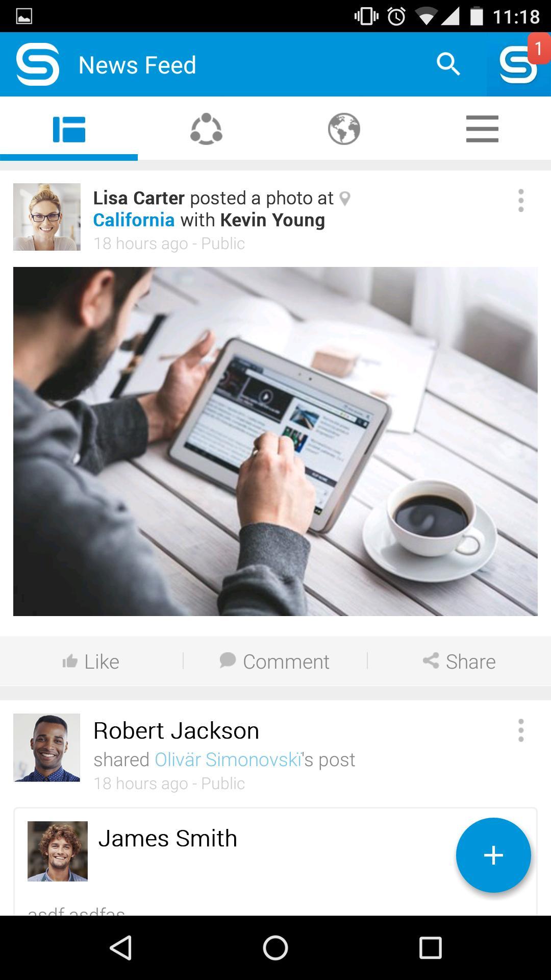
Task: Open notifications icon with red badge
Action: coord(518,64)
